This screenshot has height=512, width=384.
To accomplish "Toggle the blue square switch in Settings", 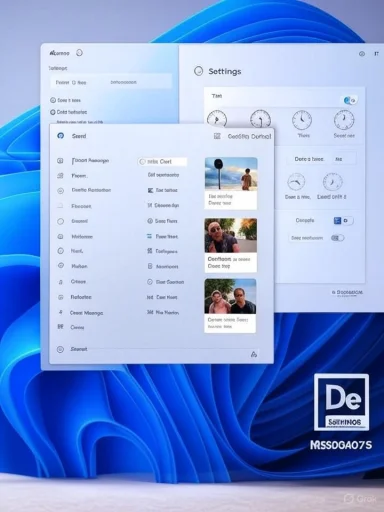I will [343, 220].
